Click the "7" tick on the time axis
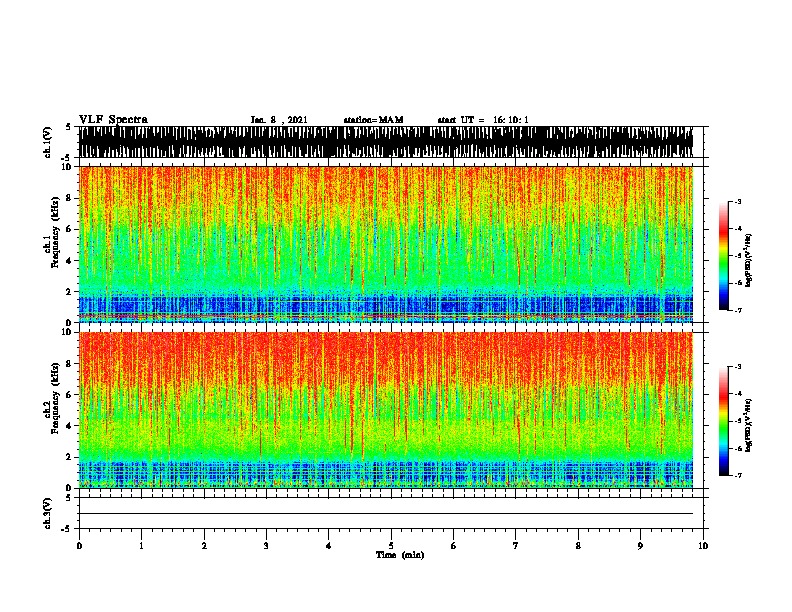 [x=516, y=546]
